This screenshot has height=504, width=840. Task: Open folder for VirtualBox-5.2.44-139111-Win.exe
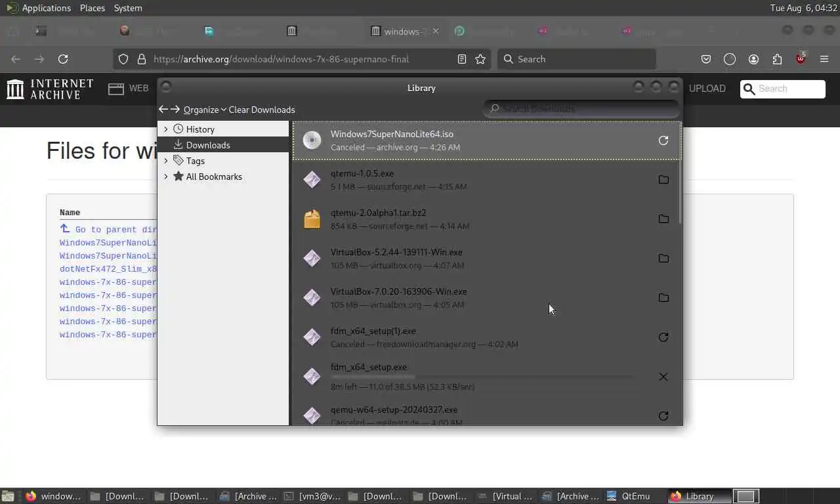click(663, 259)
